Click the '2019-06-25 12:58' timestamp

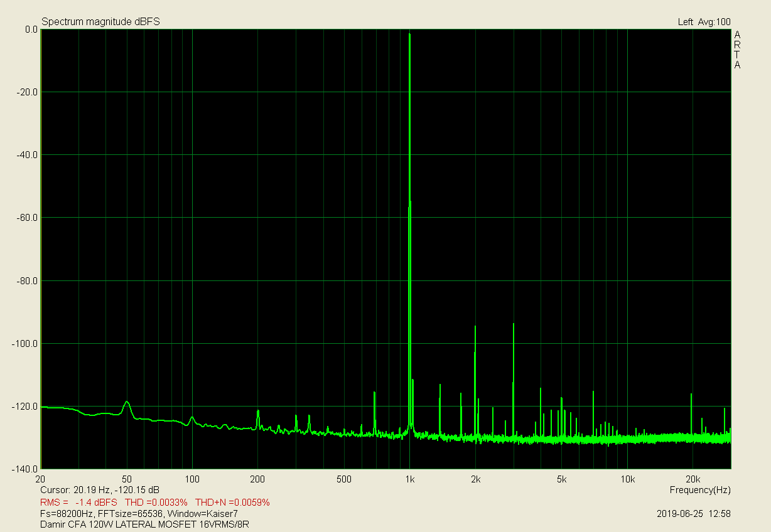(694, 513)
